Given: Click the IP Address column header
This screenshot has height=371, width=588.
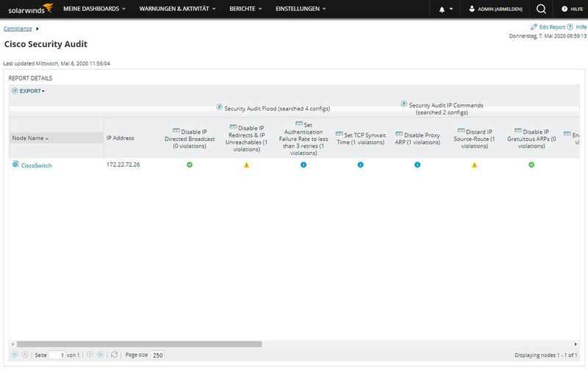Looking at the screenshot, I should coord(120,138).
